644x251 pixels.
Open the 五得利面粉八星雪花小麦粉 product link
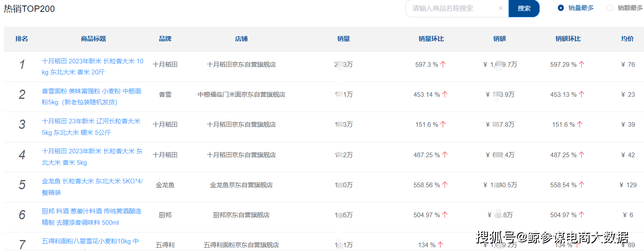[90, 242]
